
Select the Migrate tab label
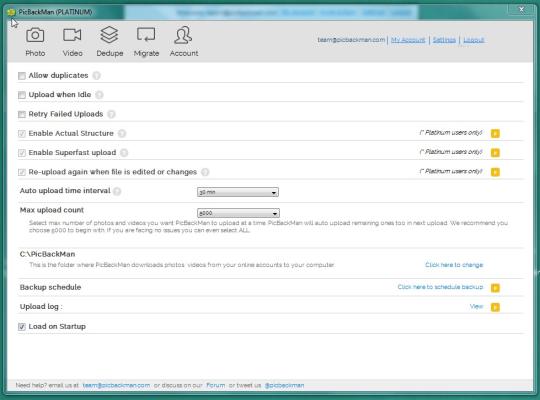(146, 53)
